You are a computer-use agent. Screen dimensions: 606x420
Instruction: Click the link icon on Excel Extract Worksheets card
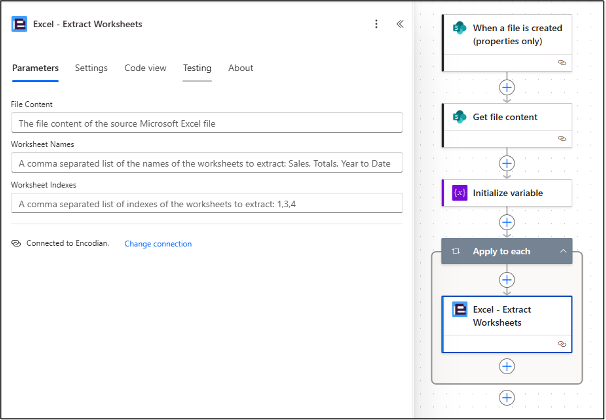[x=561, y=343]
